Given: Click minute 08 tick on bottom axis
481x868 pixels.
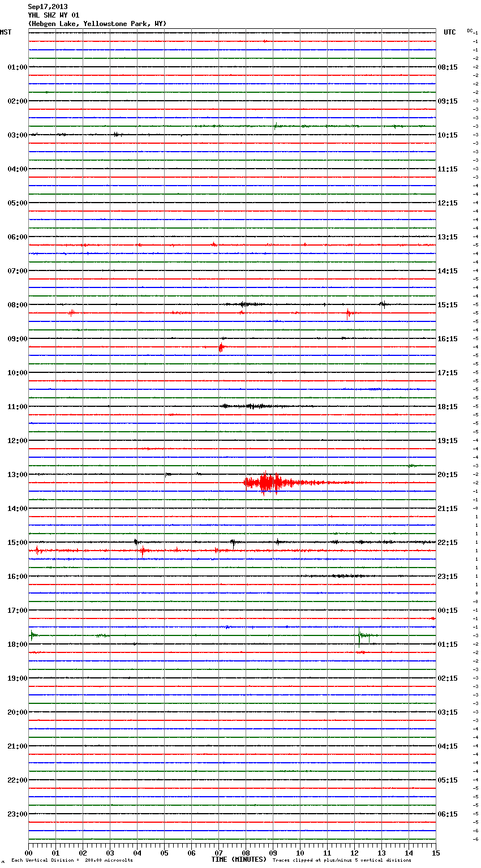Looking at the screenshot, I should click(x=246, y=853).
